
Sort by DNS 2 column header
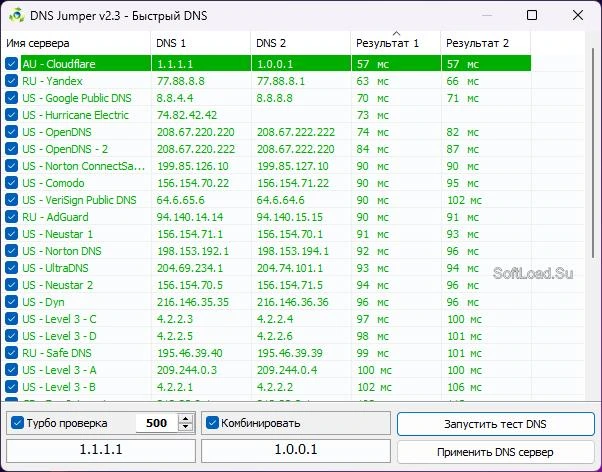[x=301, y=43]
